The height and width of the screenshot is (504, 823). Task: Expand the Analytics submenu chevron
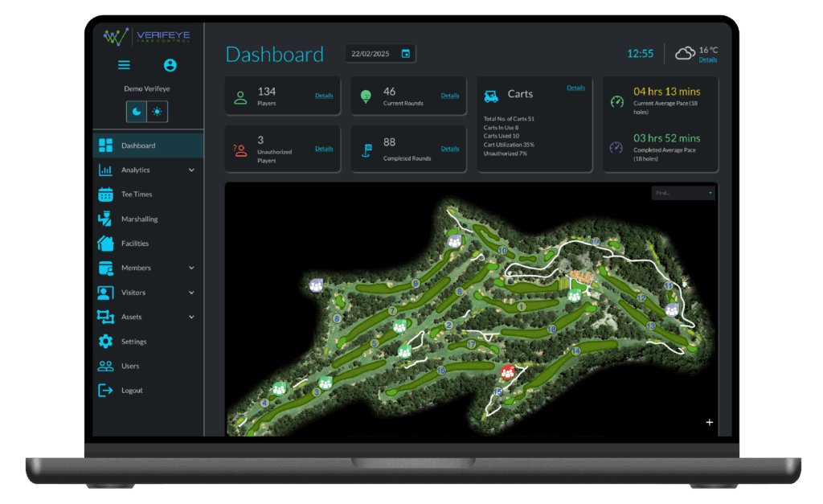click(x=191, y=170)
